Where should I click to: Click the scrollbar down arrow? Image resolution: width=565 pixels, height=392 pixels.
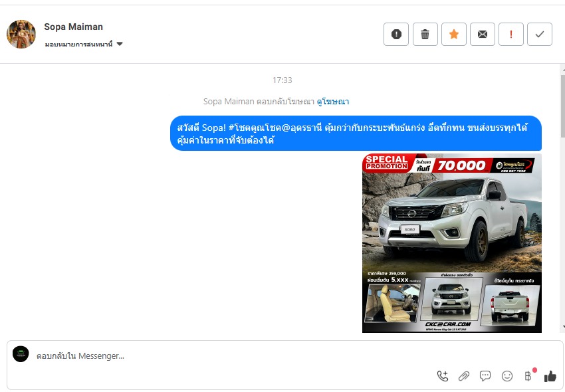pyautogui.click(x=563, y=326)
